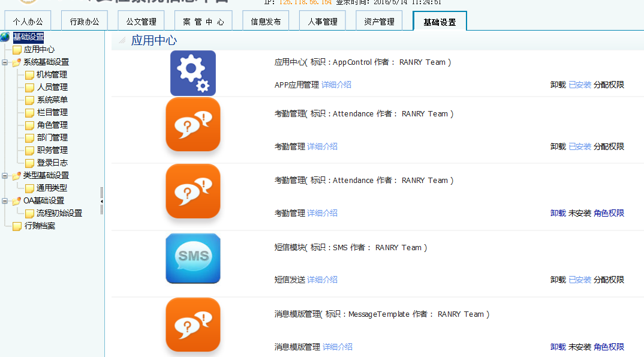The height and width of the screenshot is (357, 644).
Task: Click the second 考勤管理 application icon
Action: point(192,191)
